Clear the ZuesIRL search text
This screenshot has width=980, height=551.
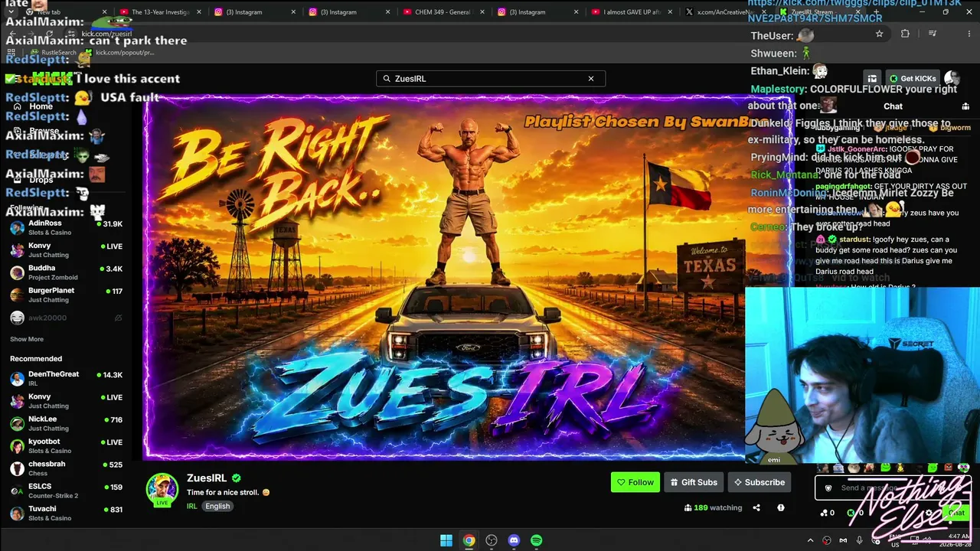[591, 78]
